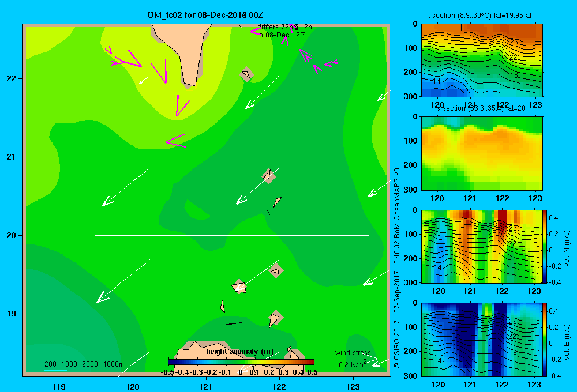This screenshot has height=392, width=577.
Task: Click the '22' contour label in vel. N section
Action: (x=512, y=243)
